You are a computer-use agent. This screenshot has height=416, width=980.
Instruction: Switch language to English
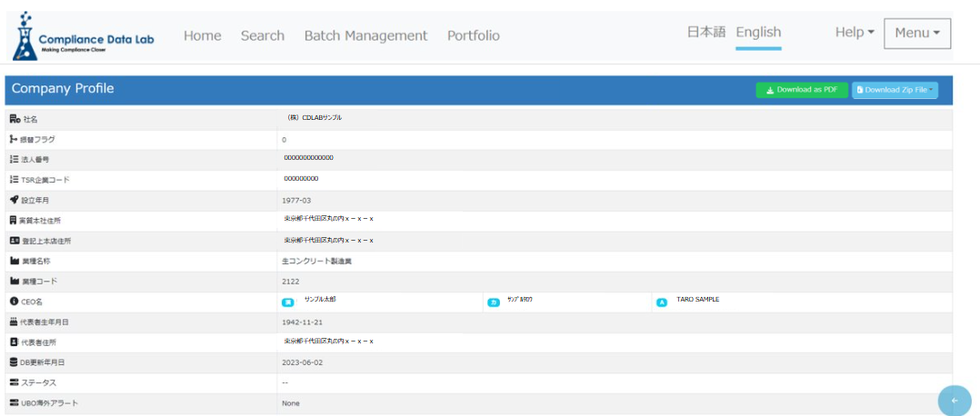[758, 32]
